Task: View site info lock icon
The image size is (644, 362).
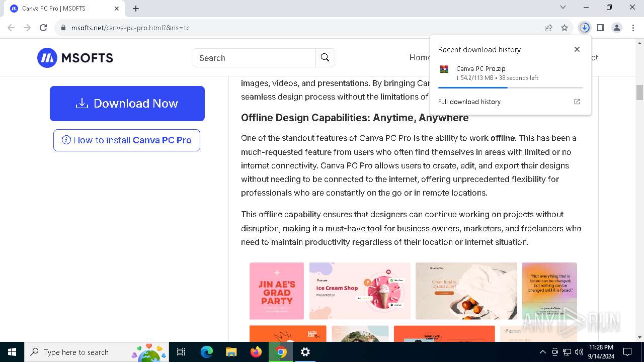Action: [x=63, y=28]
